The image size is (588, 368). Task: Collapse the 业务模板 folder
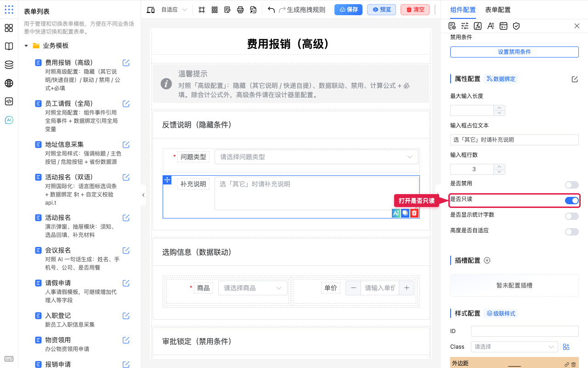tap(26, 46)
